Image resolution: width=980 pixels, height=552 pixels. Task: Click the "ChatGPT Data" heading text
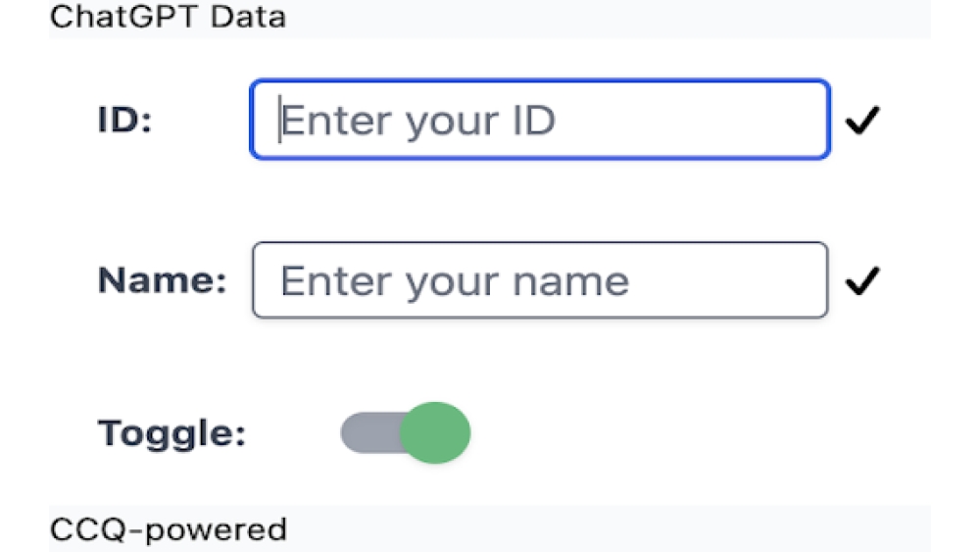tap(168, 17)
